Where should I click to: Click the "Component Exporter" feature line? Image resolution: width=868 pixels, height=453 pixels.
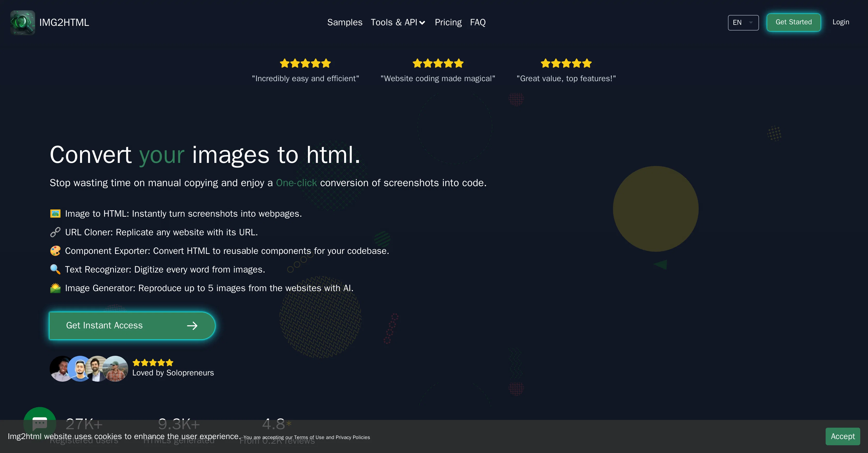pos(227,251)
